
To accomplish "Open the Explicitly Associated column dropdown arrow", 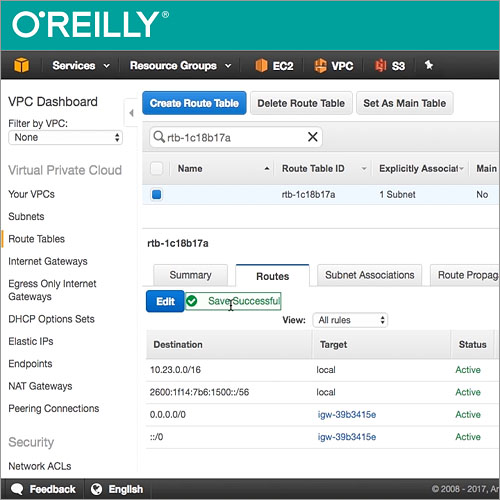I will click(x=461, y=169).
